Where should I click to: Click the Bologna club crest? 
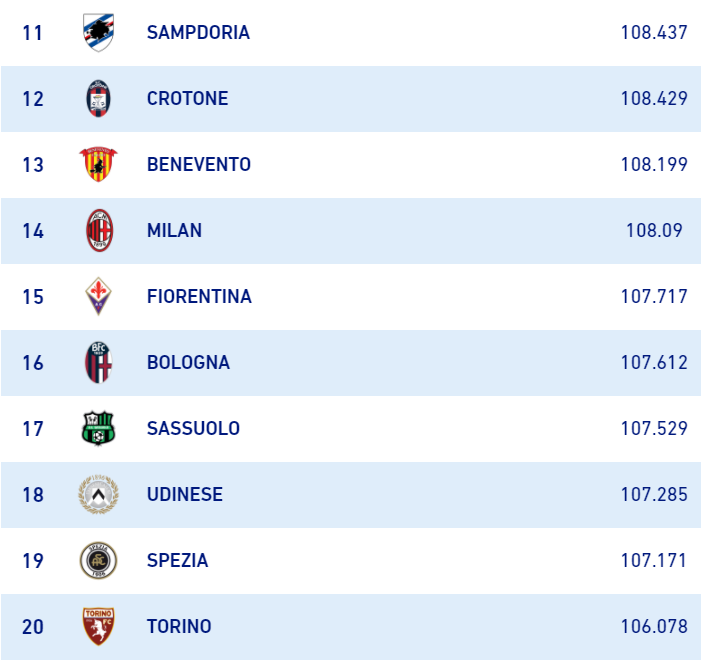click(99, 363)
